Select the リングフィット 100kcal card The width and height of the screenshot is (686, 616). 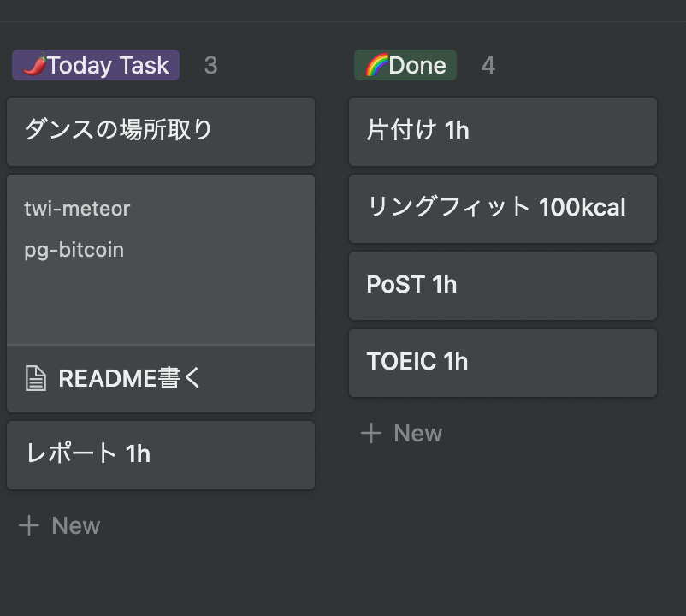click(x=503, y=208)
